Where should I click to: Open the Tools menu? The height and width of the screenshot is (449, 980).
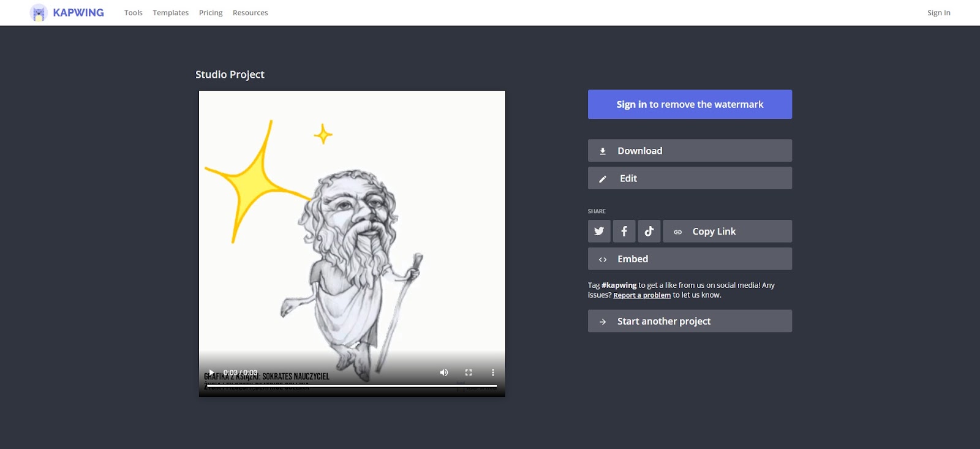pyautogui.click(x=134, y=13)
